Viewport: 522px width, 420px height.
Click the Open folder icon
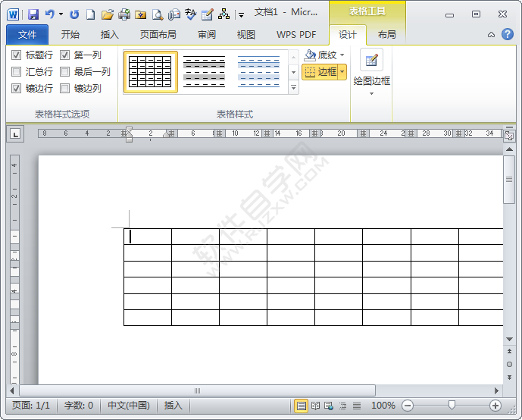[108, 14]
